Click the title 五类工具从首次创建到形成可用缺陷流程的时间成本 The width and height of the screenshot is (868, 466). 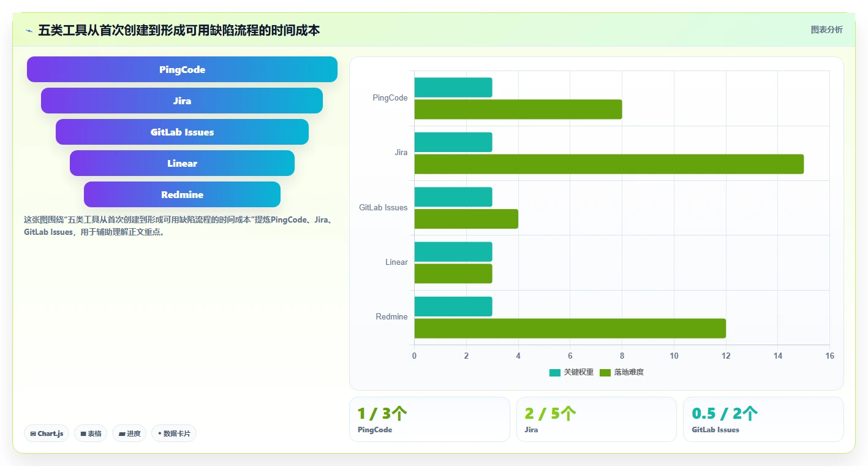pyautogui.click(x=179, y=31)
